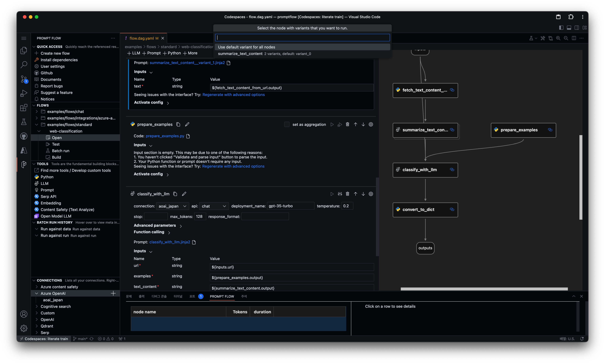Click the hamburger menu icon
The image size is (605, 364).
click(23, 38)
